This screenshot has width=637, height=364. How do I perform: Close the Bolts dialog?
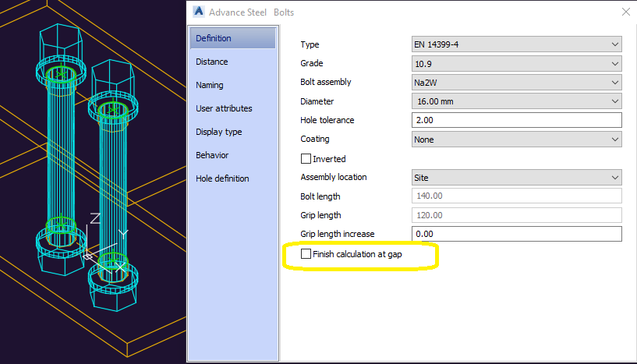tap(626, 12)
